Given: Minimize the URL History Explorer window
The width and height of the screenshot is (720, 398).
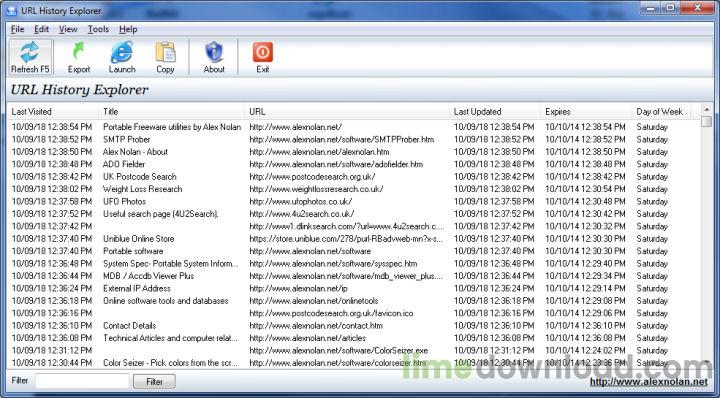Looking at the screenshot, I should coord(650,7).
